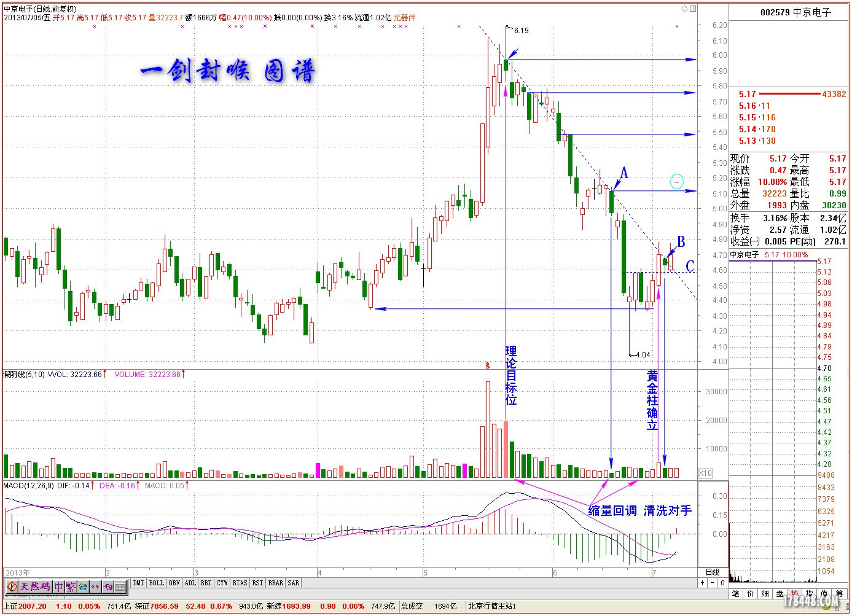The image size is (852, 616).
Task: Switch to the BOLL indicator tab
Action: coord(156,583)
